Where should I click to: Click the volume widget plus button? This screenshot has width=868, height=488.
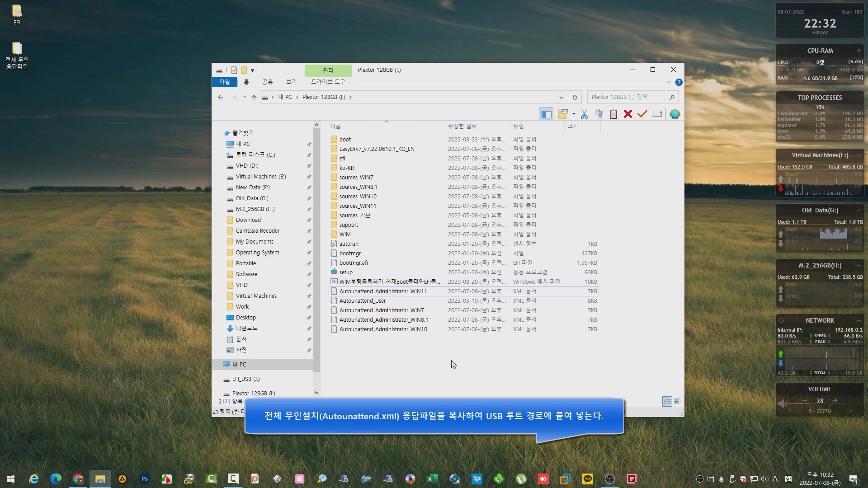(835, 400)
